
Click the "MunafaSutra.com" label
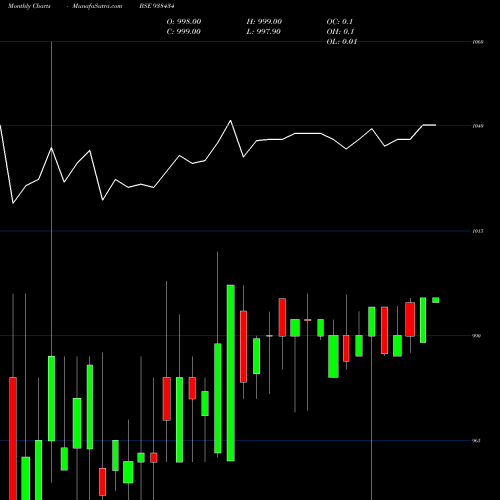point(97,6)
